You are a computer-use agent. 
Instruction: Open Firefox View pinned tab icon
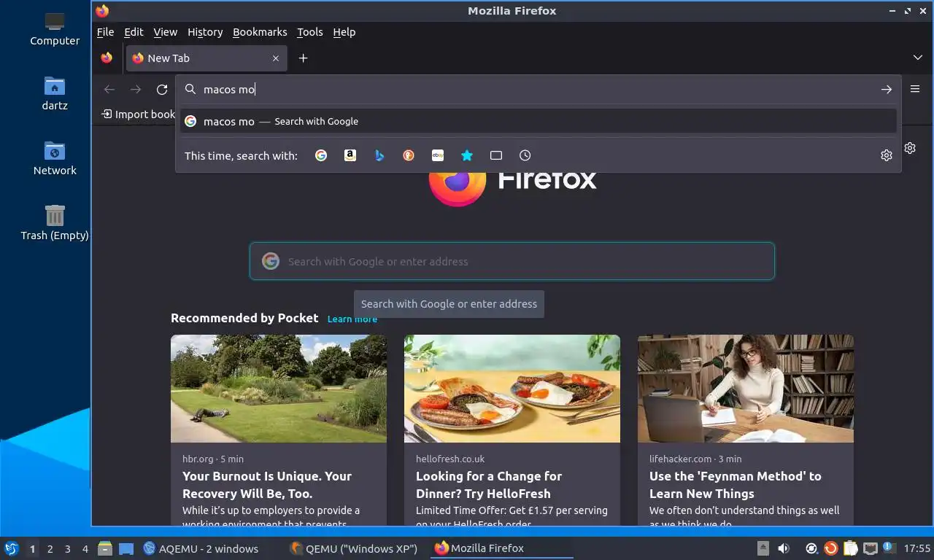(x=107, y=58)
